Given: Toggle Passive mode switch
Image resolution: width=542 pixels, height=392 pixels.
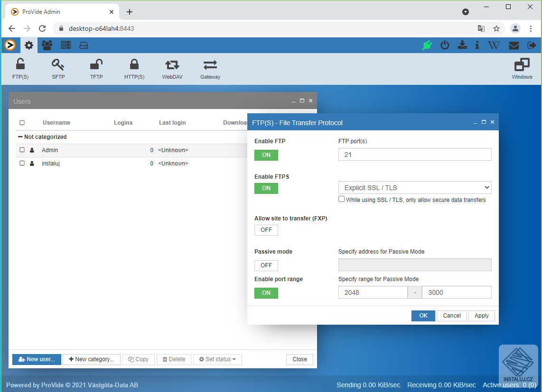Looking at the screenshot, I should click(x=266, y=265).
